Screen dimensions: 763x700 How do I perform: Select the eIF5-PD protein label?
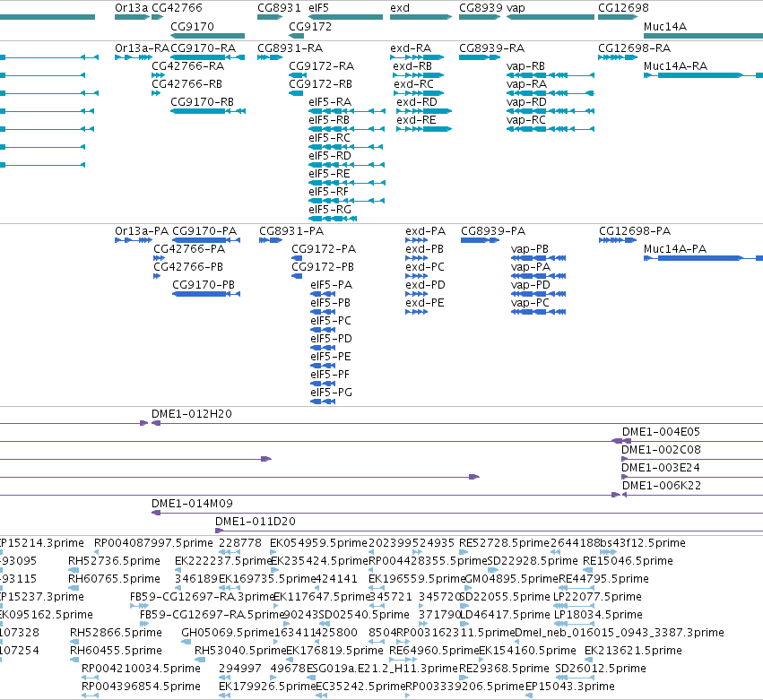click(332, 338)
